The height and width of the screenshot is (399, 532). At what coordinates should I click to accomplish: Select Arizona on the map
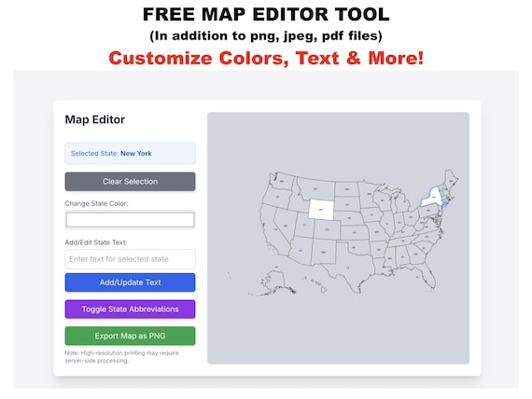[301, 251]
